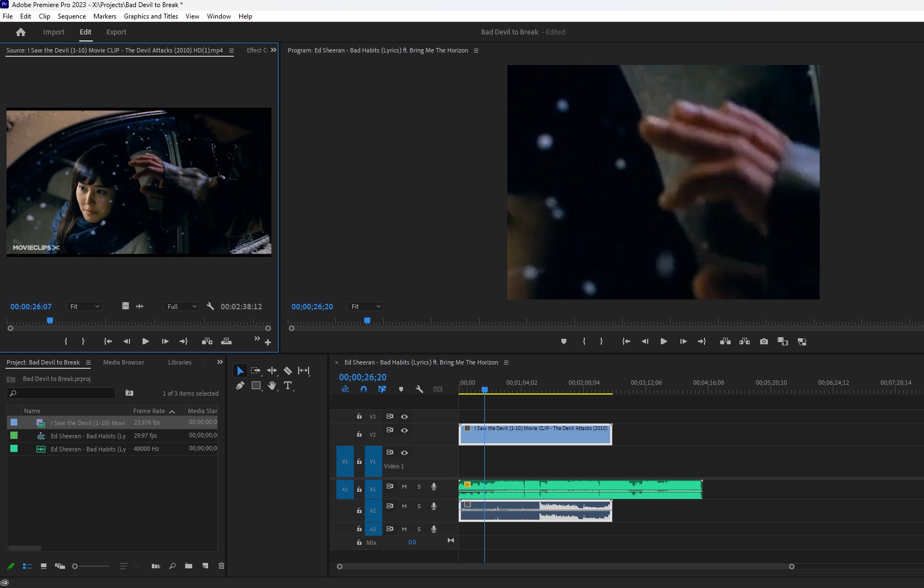Select the Pen tool in the timeline toolbar
Screen dimensions: 924x588
(x=240, y=386)
